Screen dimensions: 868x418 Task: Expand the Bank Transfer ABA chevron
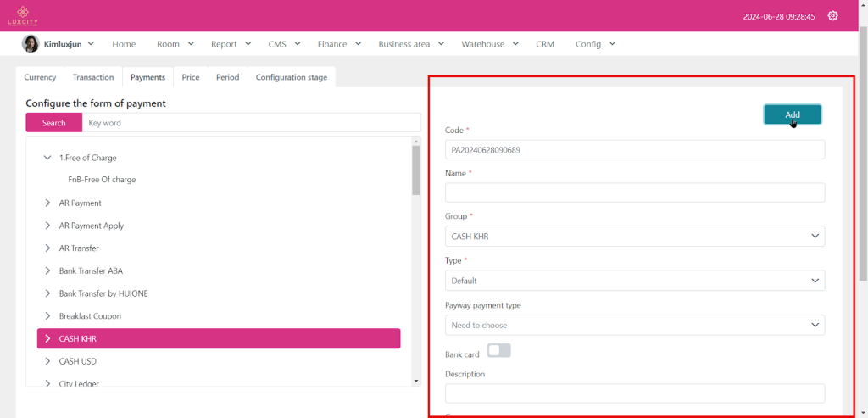(47, 271)
